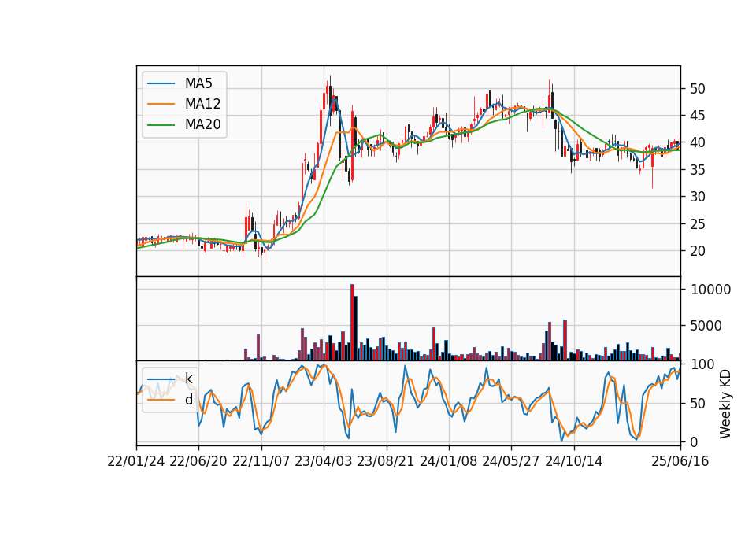Image resolution: width=756 pixels, height=543 pixels.
Task: Click the 24/01/08 date tick label
Action: (x=449, y=461)
